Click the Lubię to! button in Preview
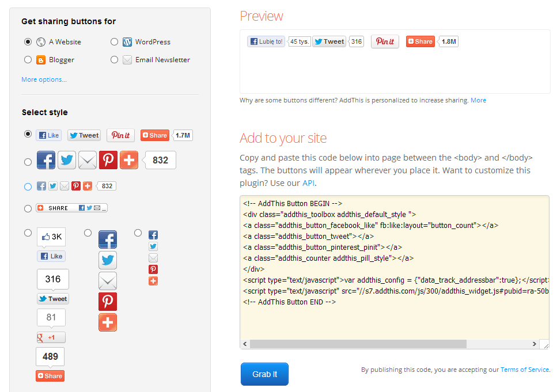Image resolution: width=557 pixels, height=392 pixels. click(x=266, y=41)
